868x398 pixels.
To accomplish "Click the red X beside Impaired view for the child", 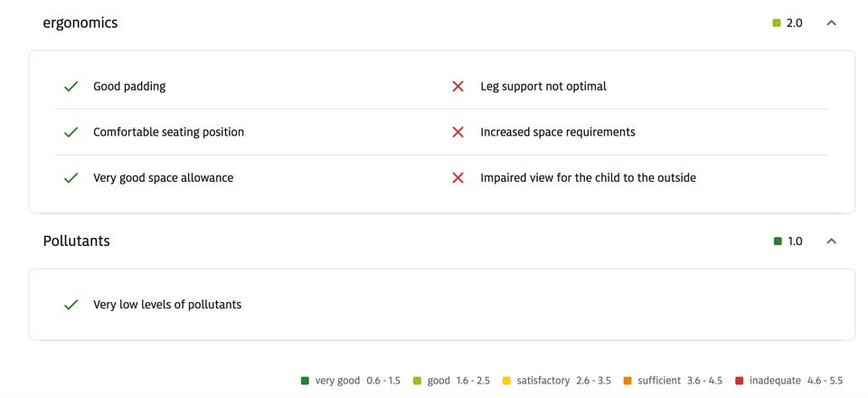I will tap(458, 178).
